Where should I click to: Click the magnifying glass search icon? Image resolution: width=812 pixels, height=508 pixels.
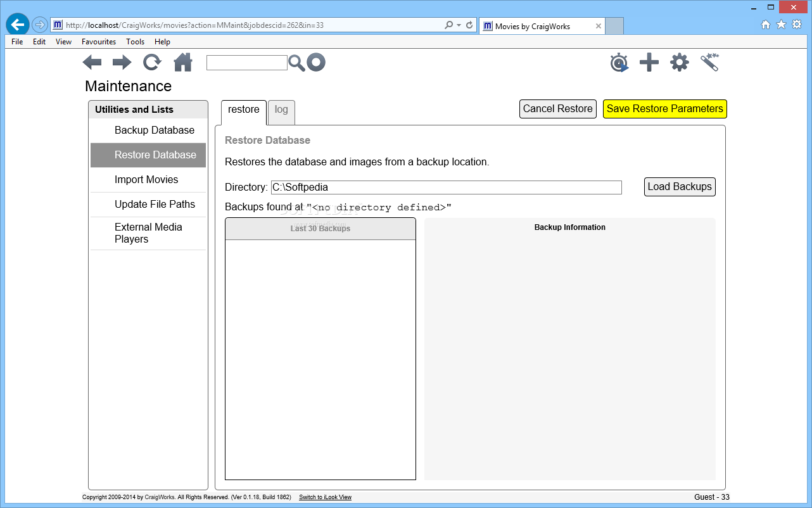coord(297,63)
